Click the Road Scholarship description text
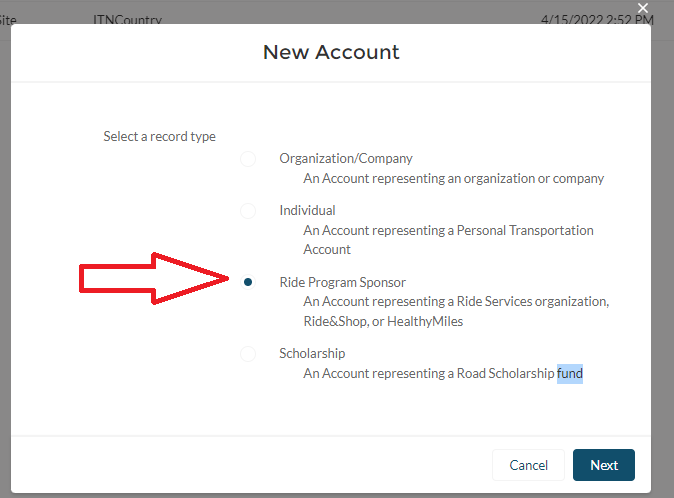674x498 pixels. pos(429,373)
